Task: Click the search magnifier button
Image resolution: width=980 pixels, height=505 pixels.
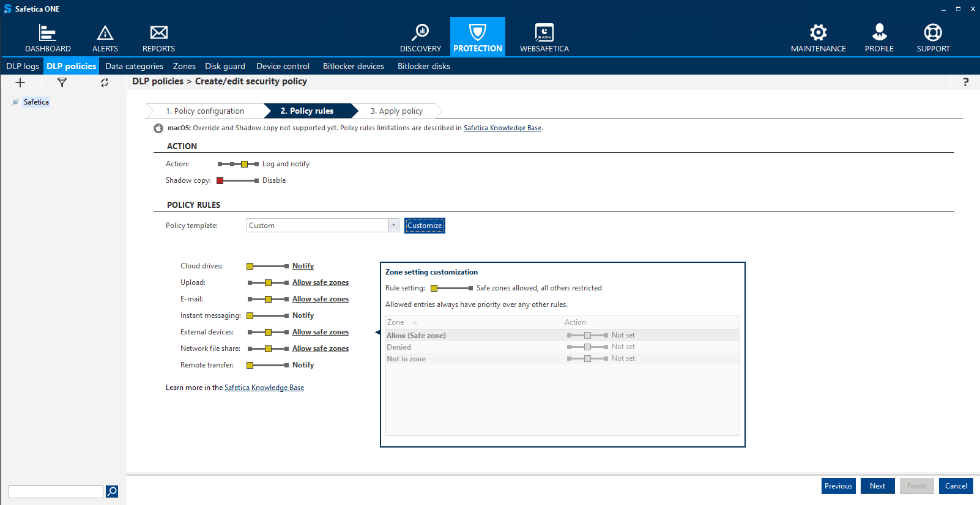Action: click(x=112, y=492)
